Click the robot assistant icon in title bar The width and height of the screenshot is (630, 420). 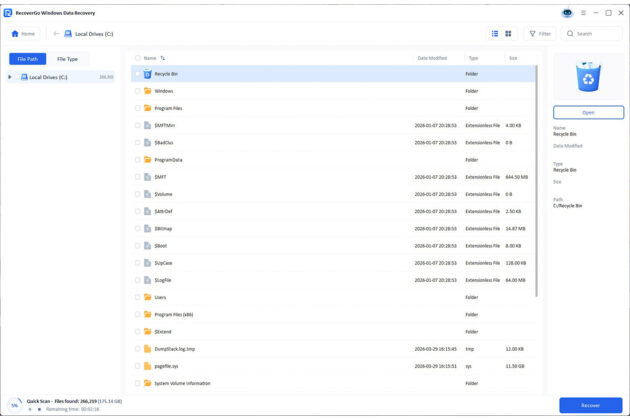pyautogui.click(x=567, y=13)
